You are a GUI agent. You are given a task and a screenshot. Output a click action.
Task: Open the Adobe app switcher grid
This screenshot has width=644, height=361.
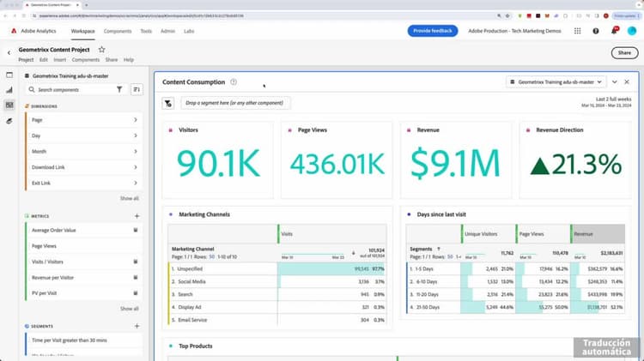(578, 31)
